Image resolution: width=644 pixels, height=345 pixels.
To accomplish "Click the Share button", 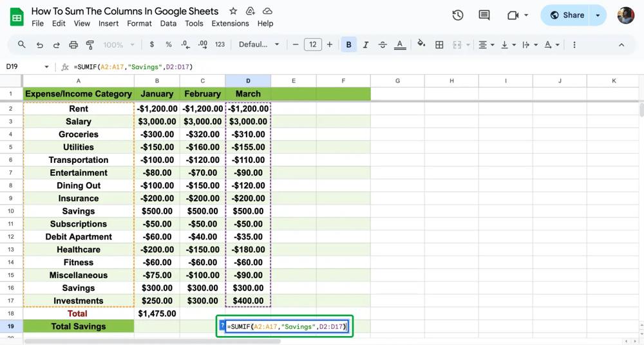I will tap(567, 15).
